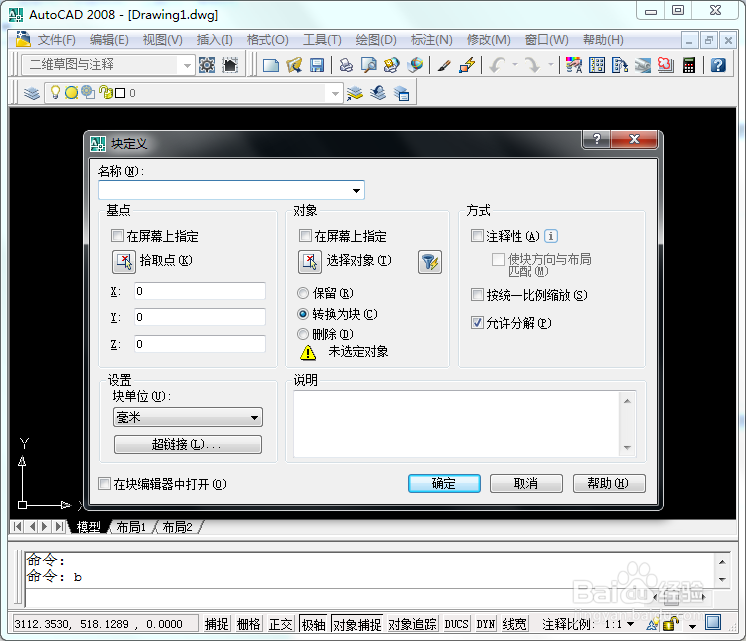Viewport: 746px width, 641px height.
Task: Select the 转换为块(C) radio button
Action: coord(303,314)
